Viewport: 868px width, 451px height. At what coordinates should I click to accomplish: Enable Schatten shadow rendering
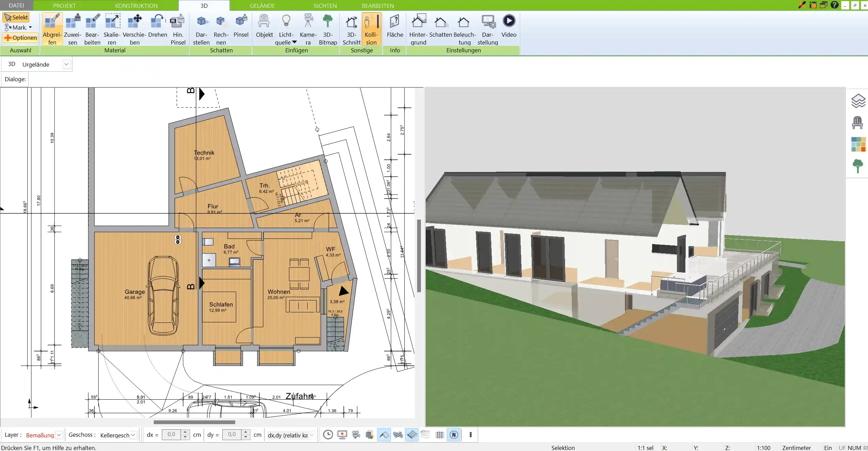[441, 29]
